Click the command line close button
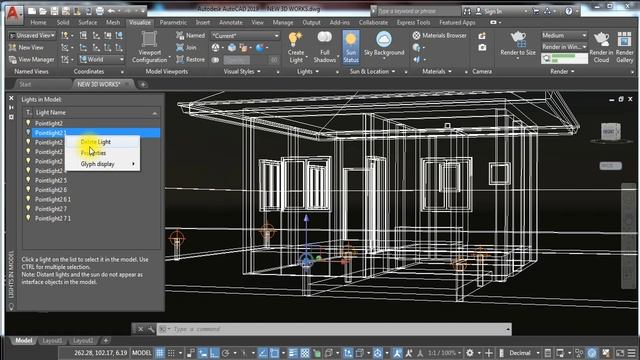Image resolution: width=640 pixels, height=360 pixels. pyautogui.click(x=140, y=329)
